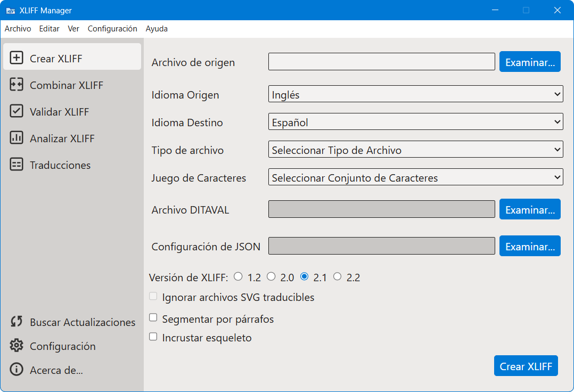Open the Juego de Caracteres dropdown

[x=415, y=177]
